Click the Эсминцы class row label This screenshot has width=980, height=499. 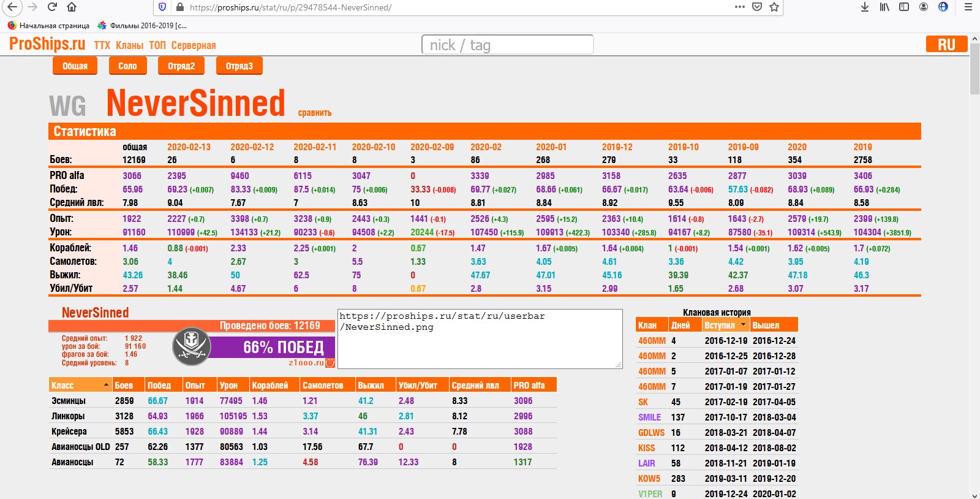[x=69, y=401]
